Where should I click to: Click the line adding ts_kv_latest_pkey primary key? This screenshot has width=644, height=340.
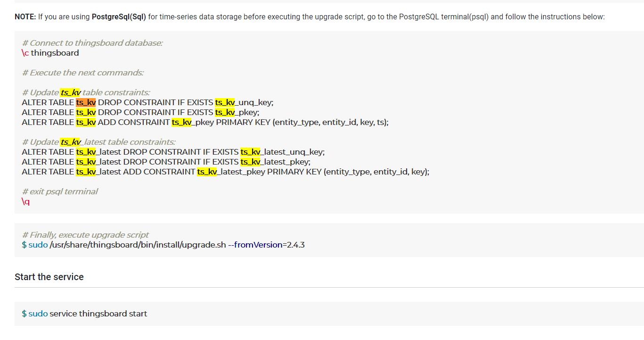[x=225, y=172]
